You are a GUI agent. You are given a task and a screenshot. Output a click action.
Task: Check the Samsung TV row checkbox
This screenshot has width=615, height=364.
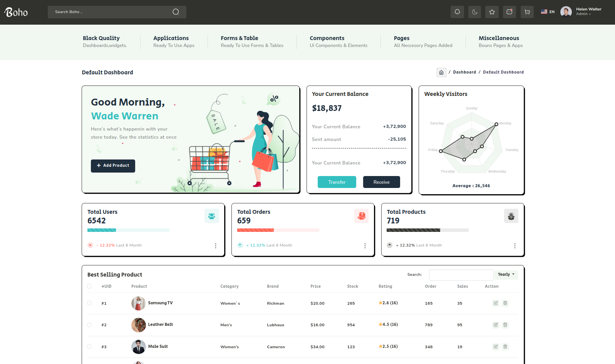point(89,303)
